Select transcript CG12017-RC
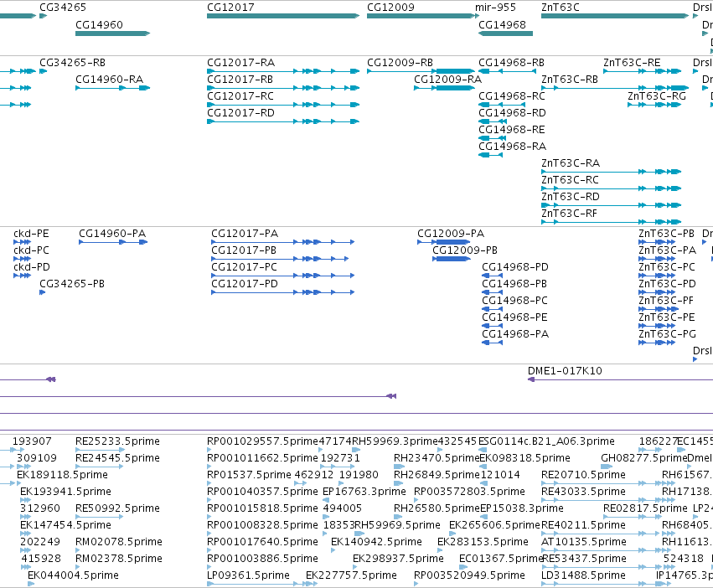 pos(240,96)
